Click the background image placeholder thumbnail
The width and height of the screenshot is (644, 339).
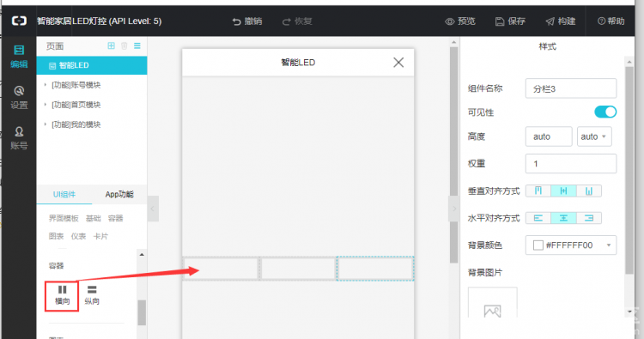point(493,302)
